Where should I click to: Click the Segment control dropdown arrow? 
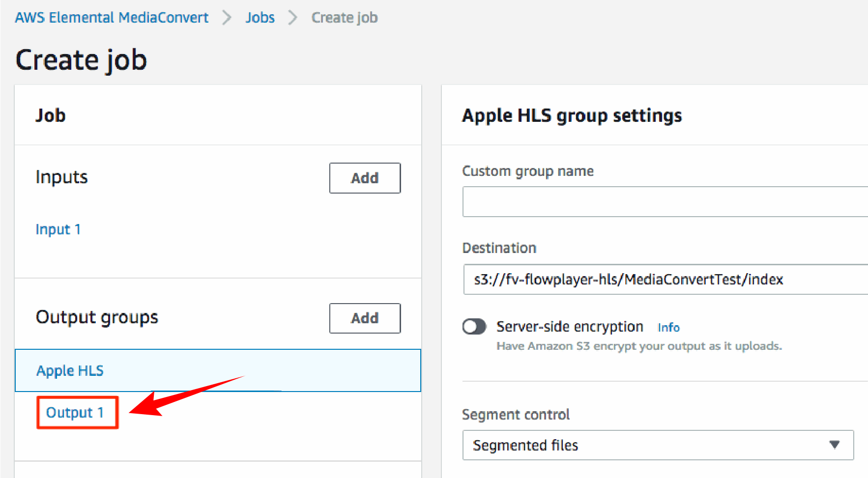(x=834, y=445)
